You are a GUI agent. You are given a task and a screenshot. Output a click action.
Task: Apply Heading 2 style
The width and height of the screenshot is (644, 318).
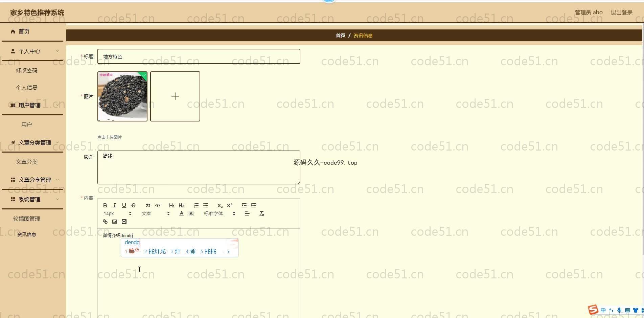click(182, 205)
